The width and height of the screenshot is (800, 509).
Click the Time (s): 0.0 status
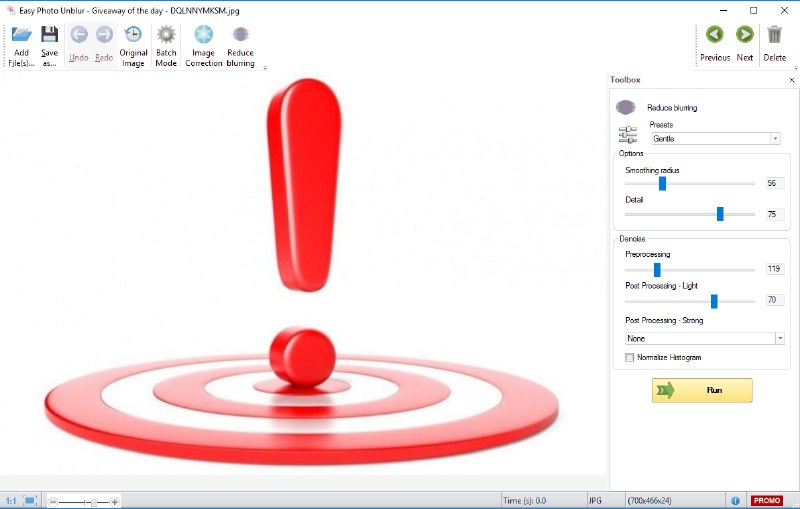pos(524,501)
